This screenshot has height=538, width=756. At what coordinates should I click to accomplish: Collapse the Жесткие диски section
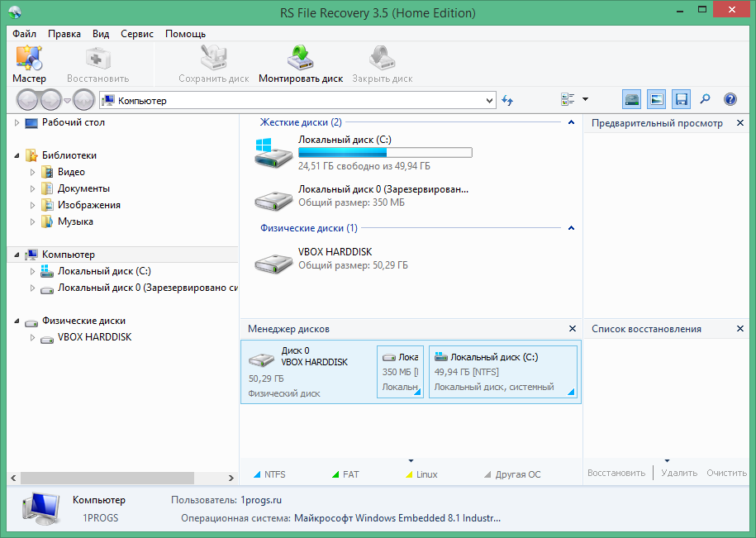(x=571, y=121)
